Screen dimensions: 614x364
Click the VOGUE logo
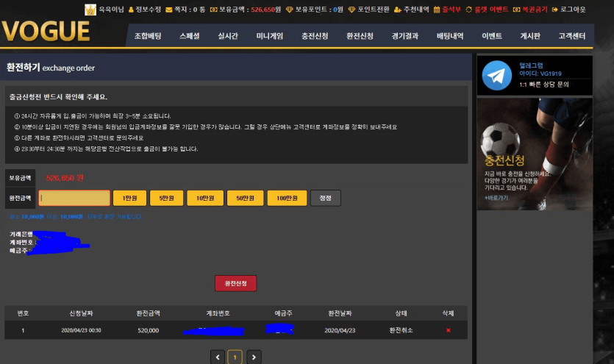pyautogui.click(x=46, y=32)
